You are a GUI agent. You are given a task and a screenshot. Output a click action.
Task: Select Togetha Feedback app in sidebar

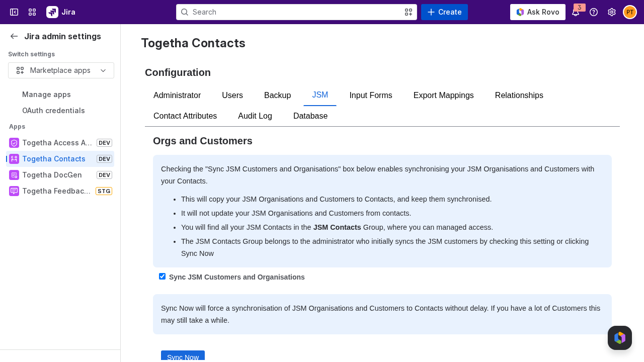(x=60, y=191)
